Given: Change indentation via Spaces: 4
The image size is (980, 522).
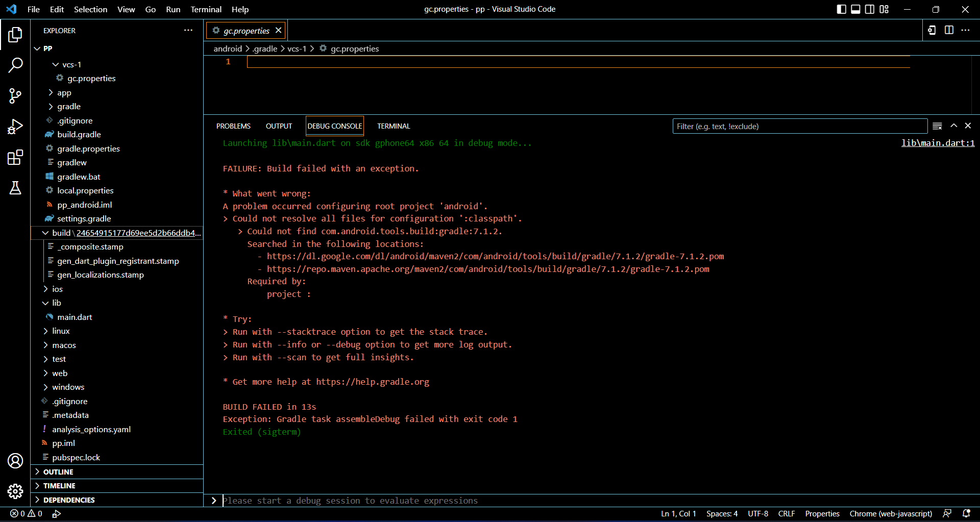Looking at the screenshot, I should pyautogui.click(x=722, y=514).
